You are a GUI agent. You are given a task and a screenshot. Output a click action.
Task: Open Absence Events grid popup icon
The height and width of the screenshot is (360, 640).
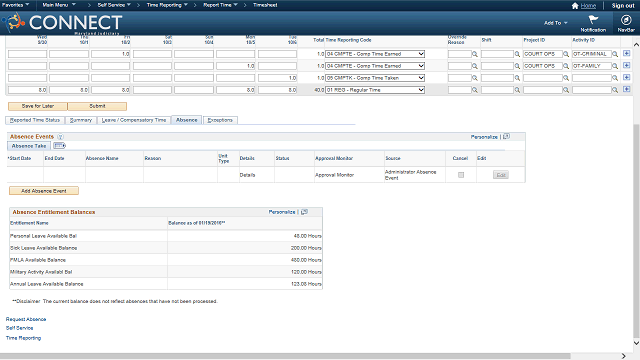click(507, 136)
